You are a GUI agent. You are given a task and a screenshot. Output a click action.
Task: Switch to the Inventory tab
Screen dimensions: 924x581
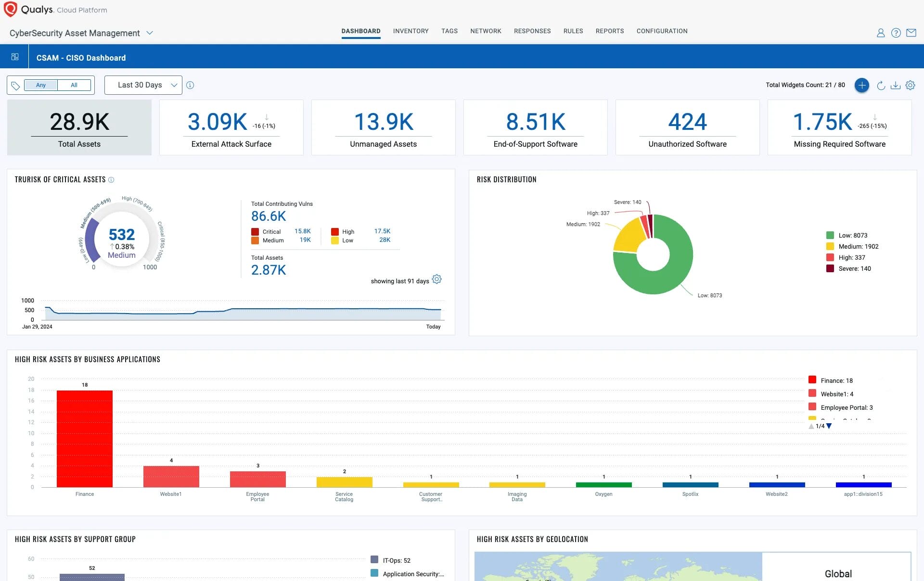pyautogui.click(x=411, y=31)
